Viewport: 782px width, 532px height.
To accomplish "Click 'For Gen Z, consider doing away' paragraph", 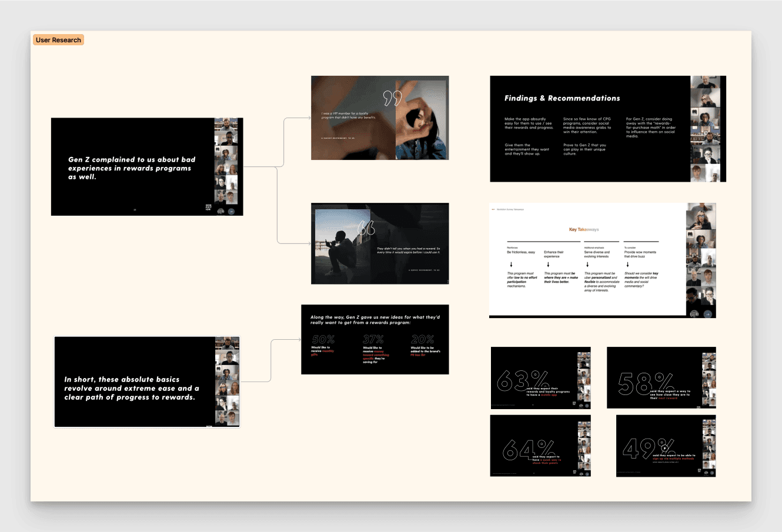I will pyautogui.click(x=651, y=128).
